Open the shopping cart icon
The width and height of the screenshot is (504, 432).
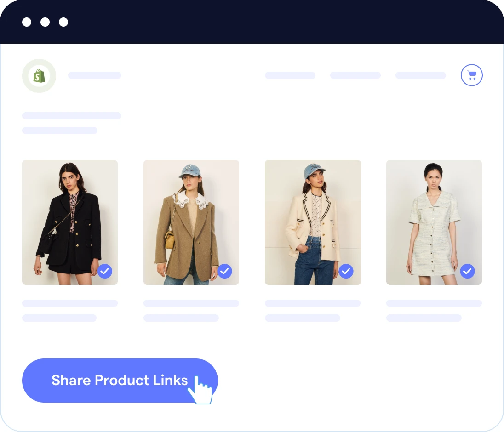[x=471, y=75]
